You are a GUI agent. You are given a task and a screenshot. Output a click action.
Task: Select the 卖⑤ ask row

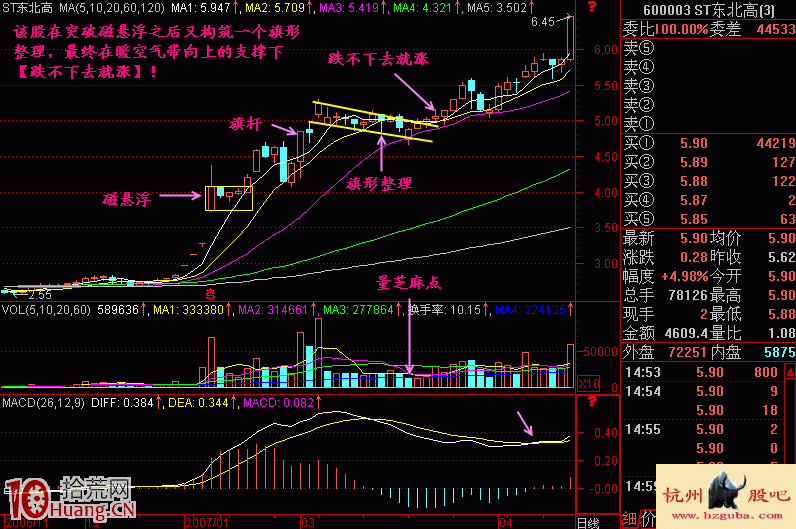point(708,48)
